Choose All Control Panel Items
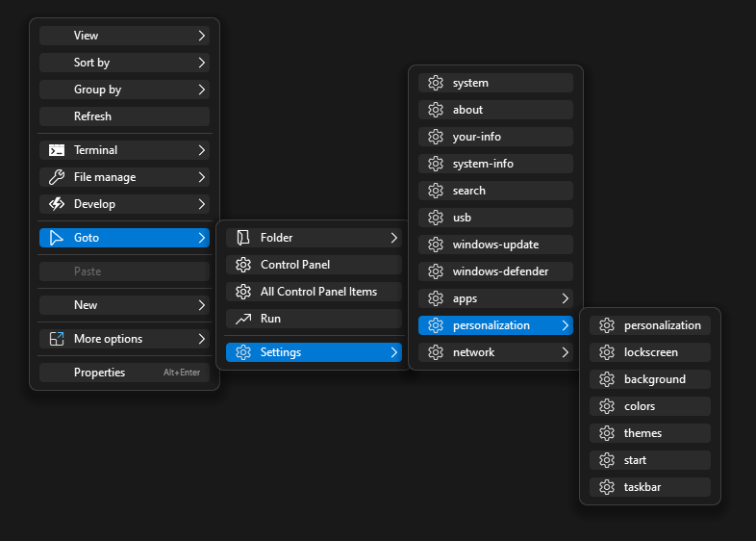The height and width of the screenshot is (541, 756). pos(314,292)
